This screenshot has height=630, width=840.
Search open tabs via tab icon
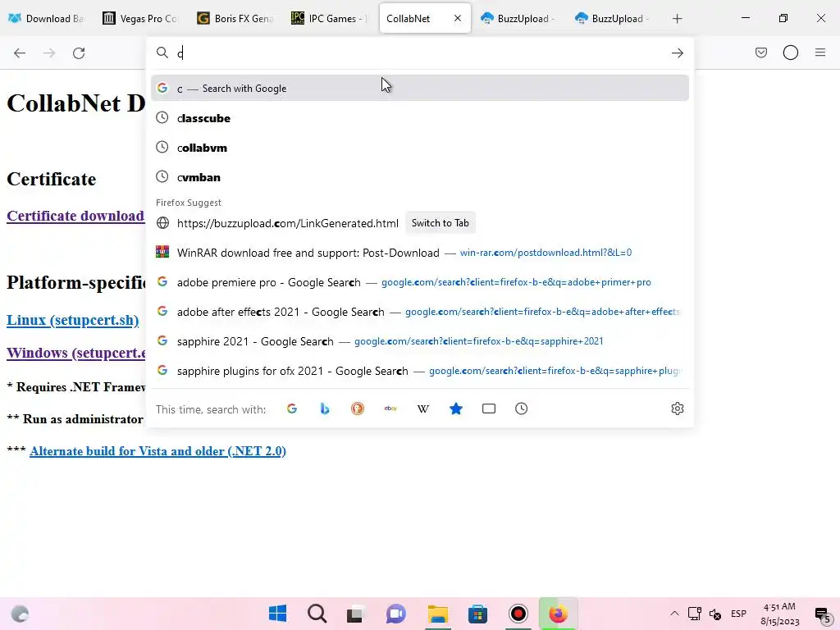(489, 409)
